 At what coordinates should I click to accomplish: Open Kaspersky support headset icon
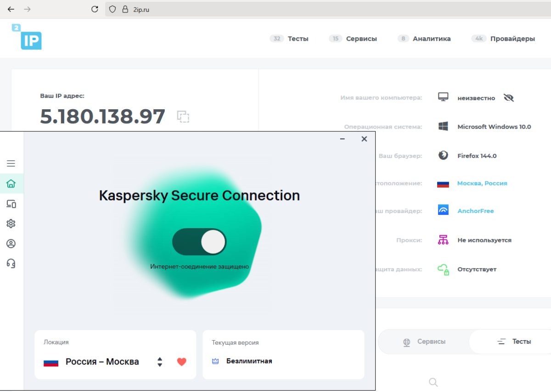[x=11, y=263]
